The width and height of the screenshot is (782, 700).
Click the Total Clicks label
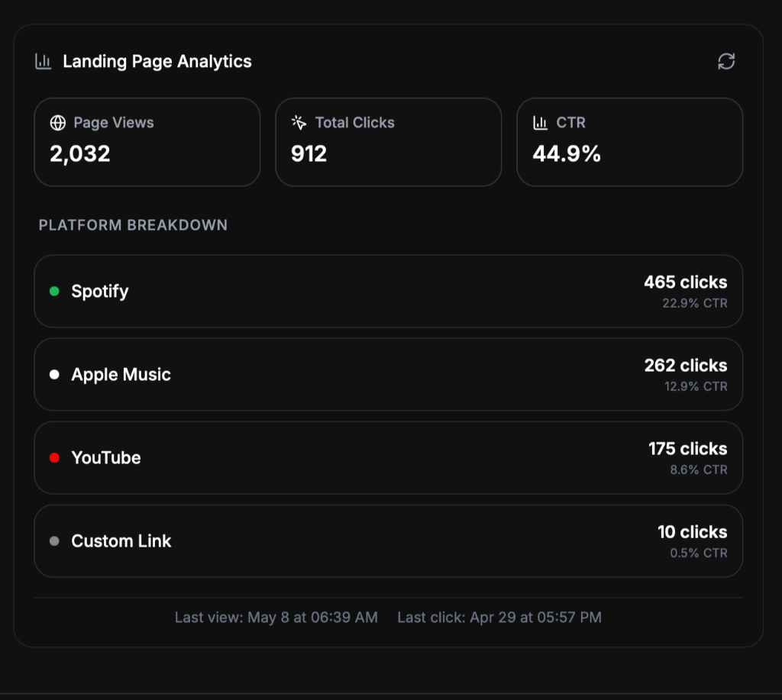(354, 123)
